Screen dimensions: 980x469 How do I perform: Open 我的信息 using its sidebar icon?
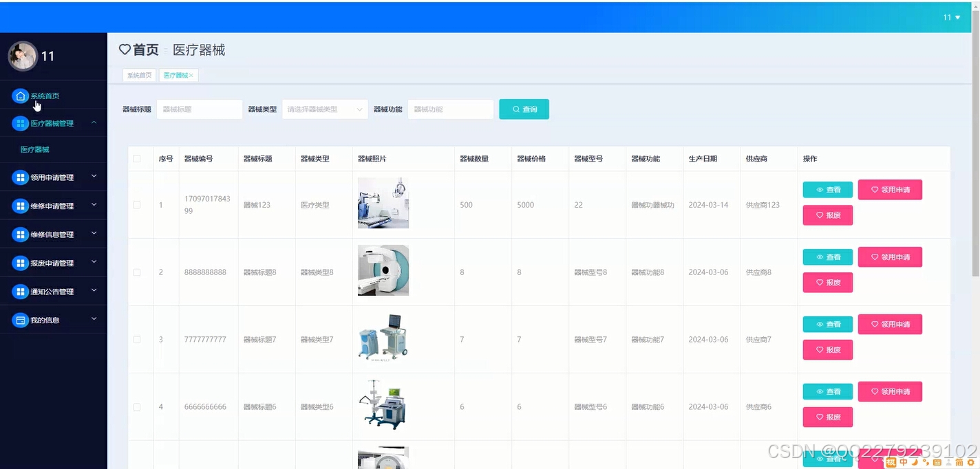coord(21,319)
